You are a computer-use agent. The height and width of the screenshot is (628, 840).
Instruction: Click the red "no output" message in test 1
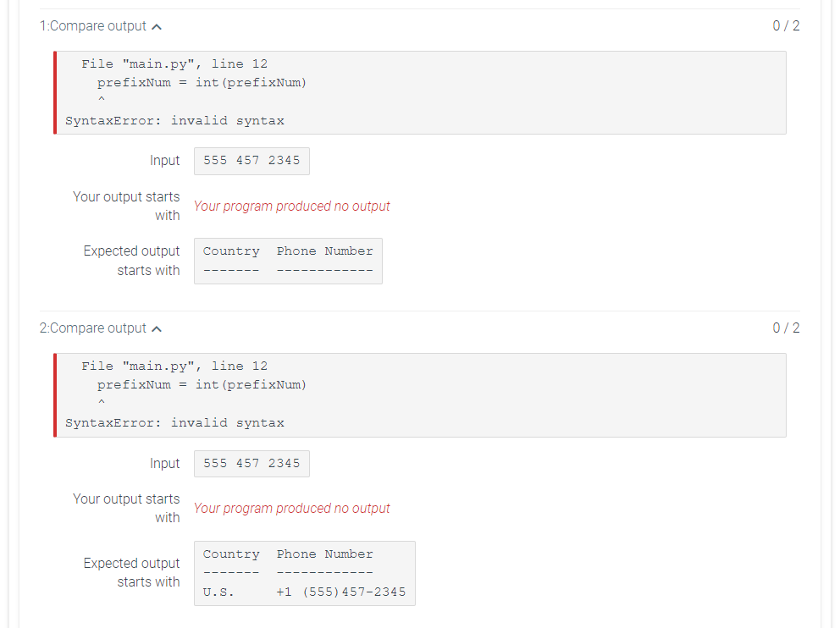[x=291, y=206]
